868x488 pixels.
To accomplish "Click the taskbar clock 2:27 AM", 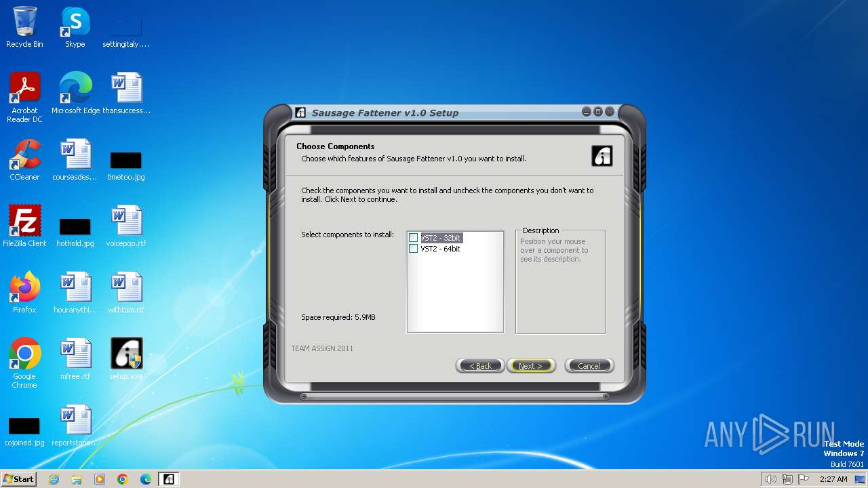I will click(x=833, y=479).
